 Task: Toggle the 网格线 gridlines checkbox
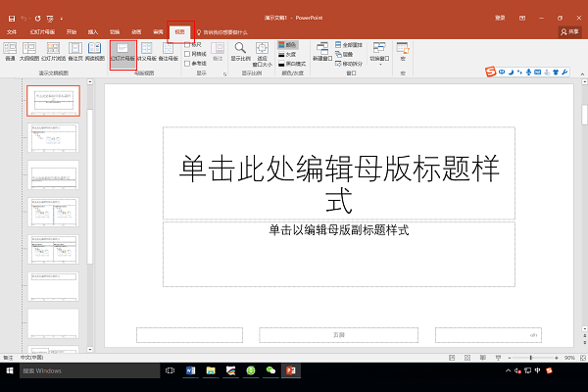(188, 54)
